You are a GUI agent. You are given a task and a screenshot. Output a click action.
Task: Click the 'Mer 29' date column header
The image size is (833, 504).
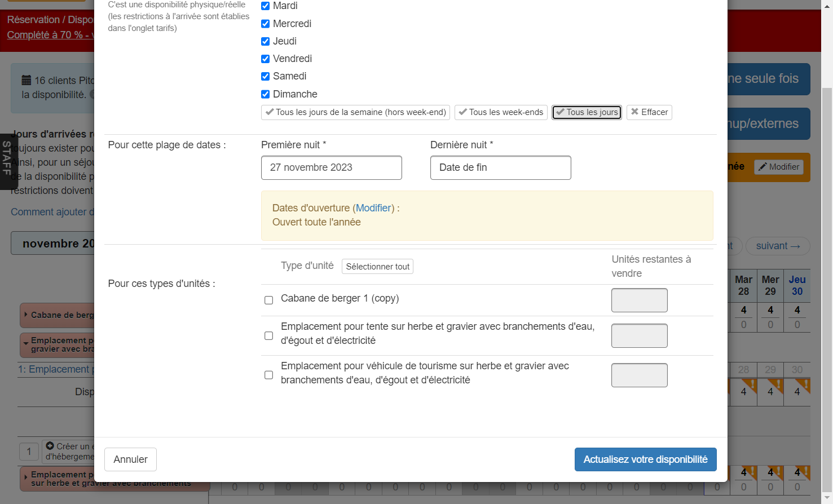pos(770,285)
